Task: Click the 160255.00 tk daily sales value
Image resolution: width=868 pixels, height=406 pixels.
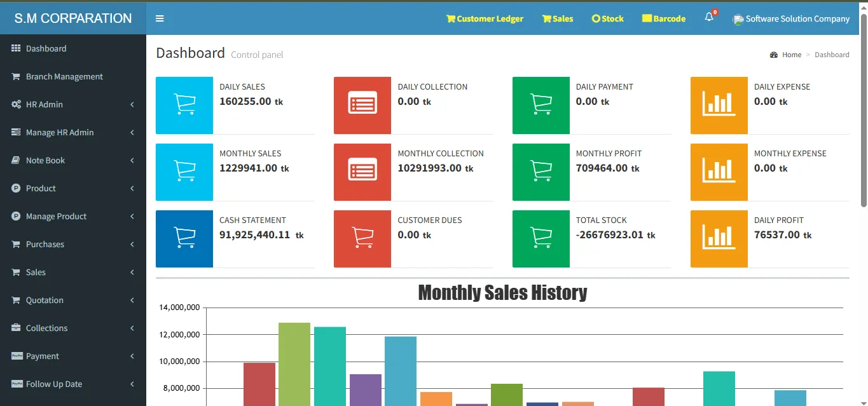Action: tap(251, 101)
